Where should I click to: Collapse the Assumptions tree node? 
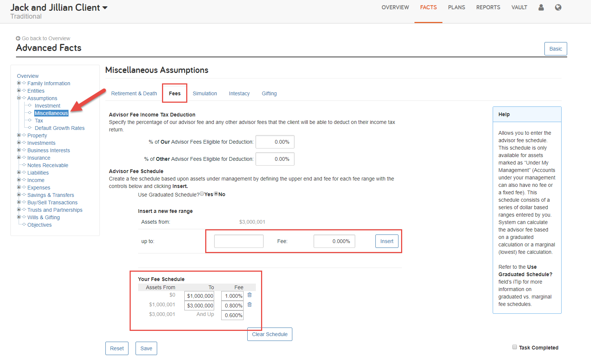[x=19, y=98]
